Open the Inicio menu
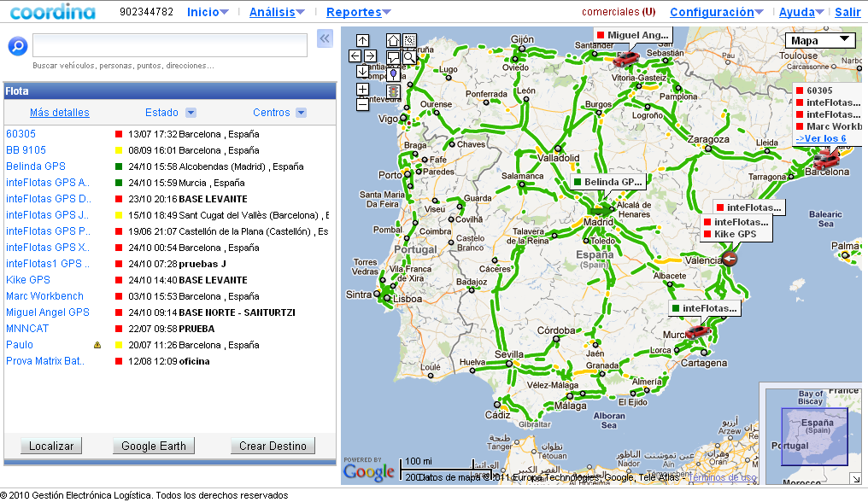This screenshot has height=502, width=868. 208,12
